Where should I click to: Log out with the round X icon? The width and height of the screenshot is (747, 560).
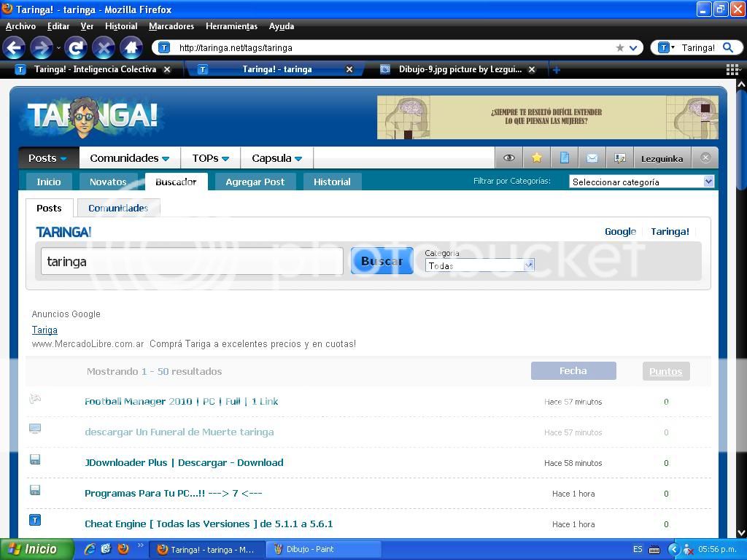[705, 158]
